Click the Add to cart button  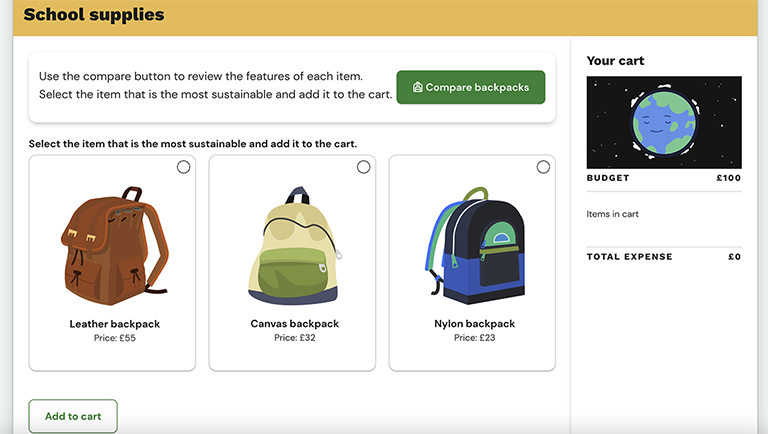73,416
